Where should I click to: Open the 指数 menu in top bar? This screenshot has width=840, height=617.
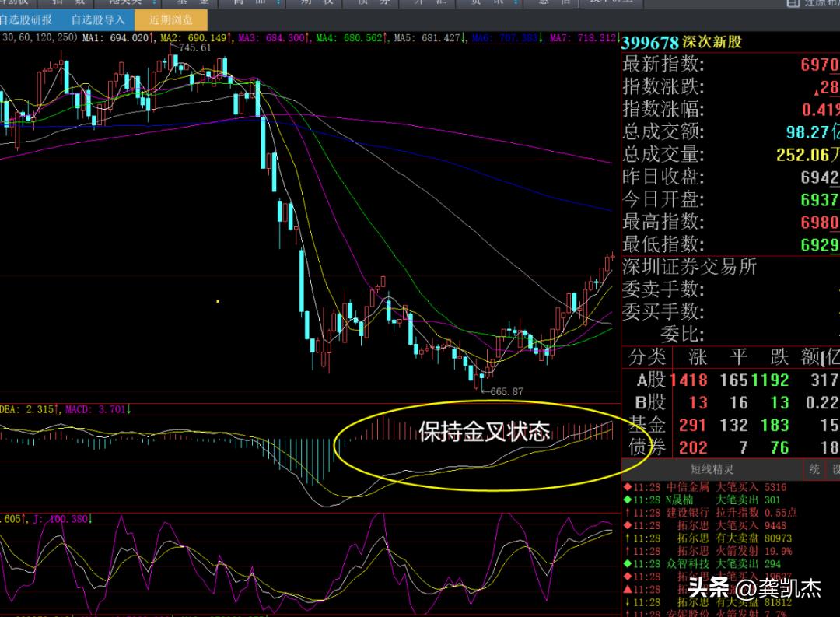pyautogui.click(x=70, y=4)
